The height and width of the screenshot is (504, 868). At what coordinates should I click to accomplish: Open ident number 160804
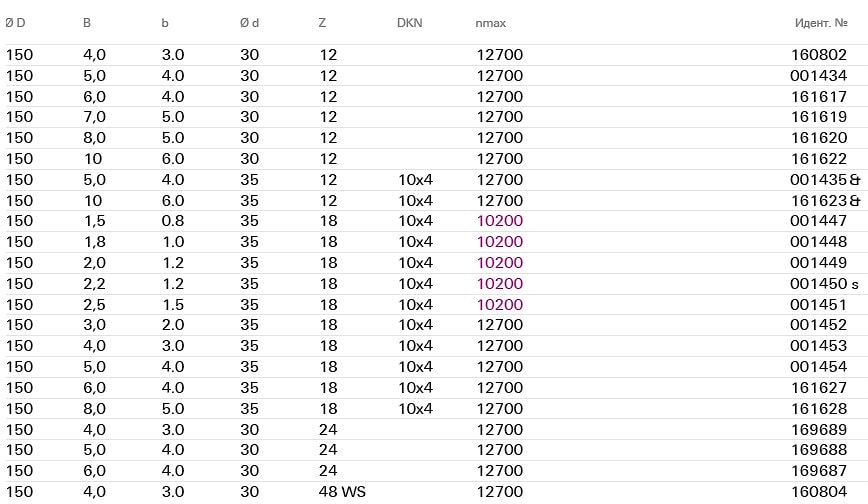(x=819, y=492)
